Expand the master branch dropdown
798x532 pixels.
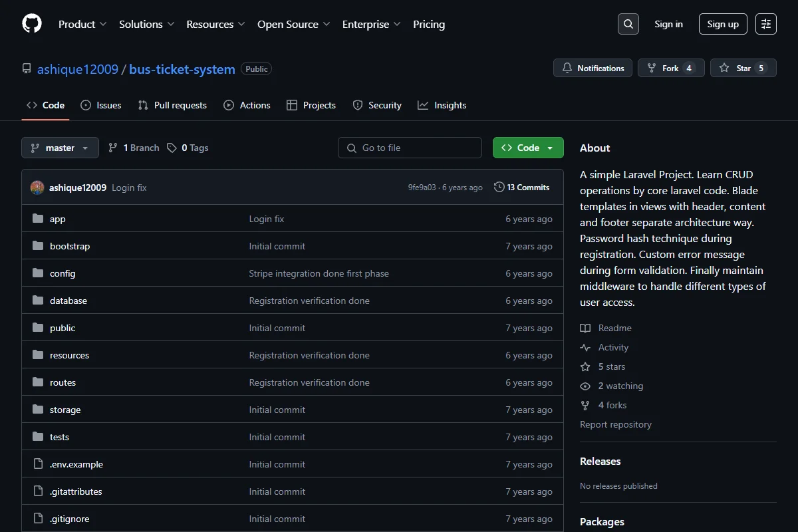coord(60,148)
